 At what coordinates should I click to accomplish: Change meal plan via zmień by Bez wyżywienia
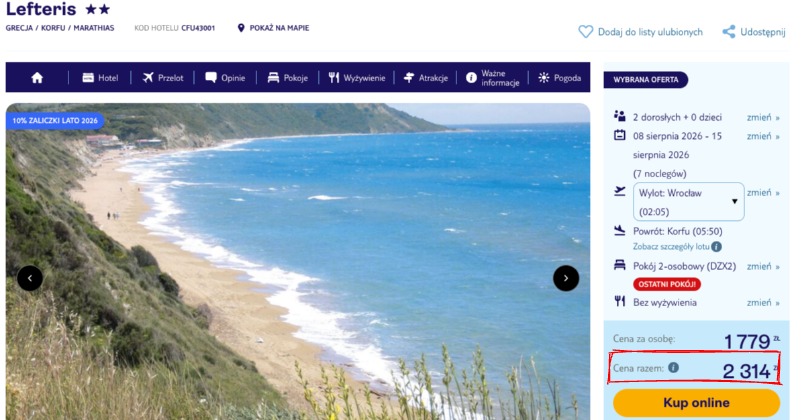[762, 303]
